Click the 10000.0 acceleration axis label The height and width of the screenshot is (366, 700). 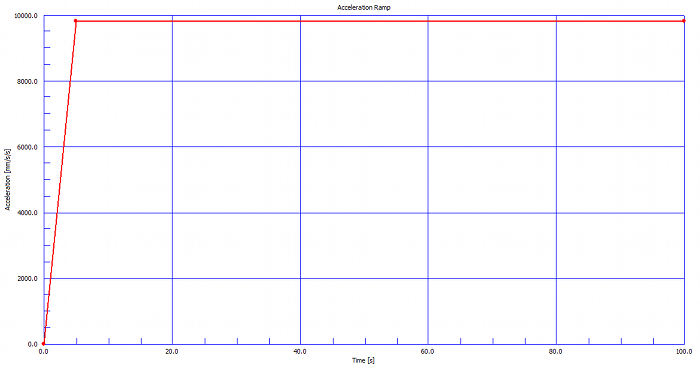(26, 16)
